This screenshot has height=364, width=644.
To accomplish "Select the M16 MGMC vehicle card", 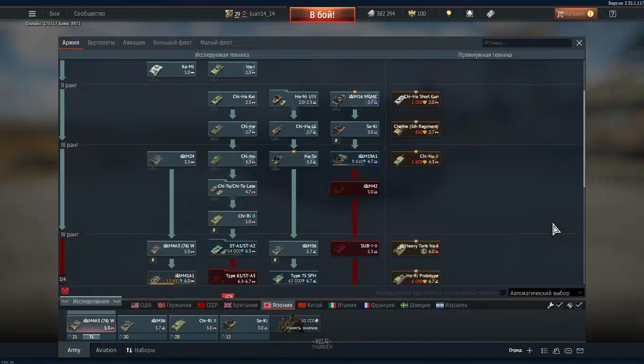I will [355, 100].
